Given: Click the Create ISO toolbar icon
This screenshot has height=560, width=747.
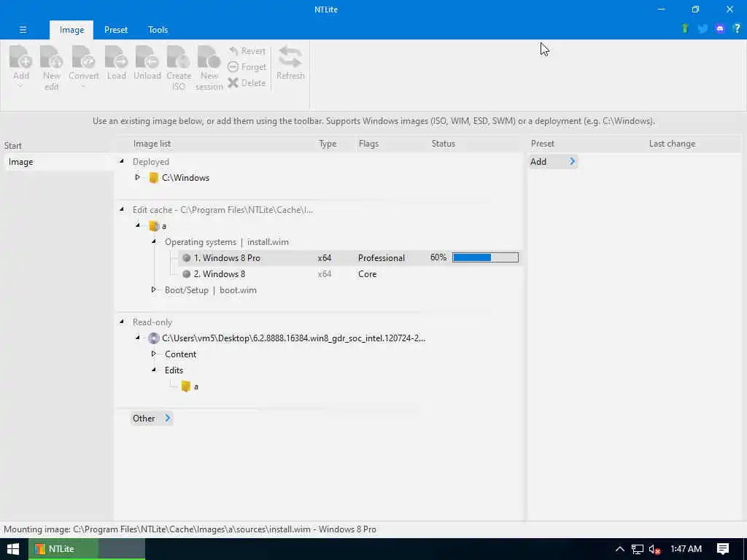Looking at the screenshot, I should [179, 57].
